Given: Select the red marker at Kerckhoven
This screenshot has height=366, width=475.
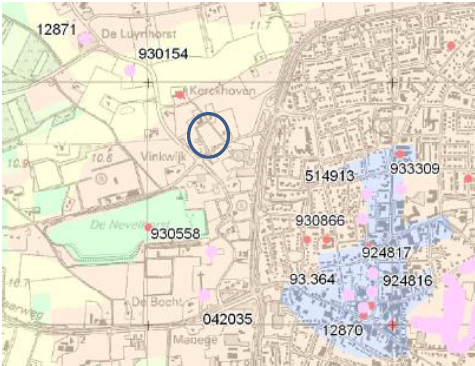Looking at the screenshot, I should click(180, 95).
